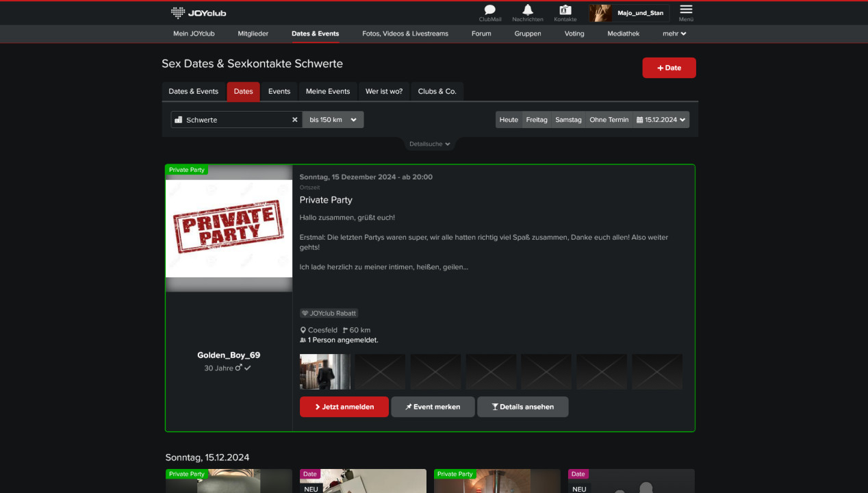Open the Forum menu item
The image size is (868, 493).
click(481, 33)
